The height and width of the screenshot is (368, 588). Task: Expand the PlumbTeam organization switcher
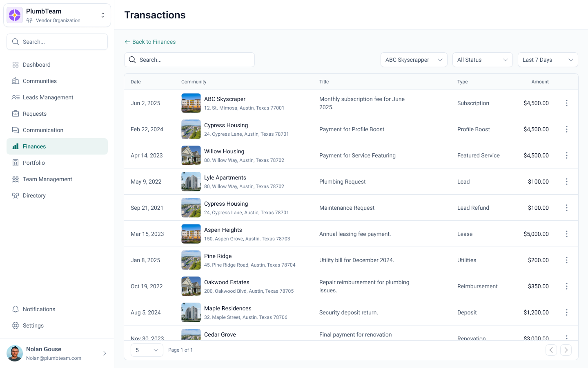[x=103, y=15]
